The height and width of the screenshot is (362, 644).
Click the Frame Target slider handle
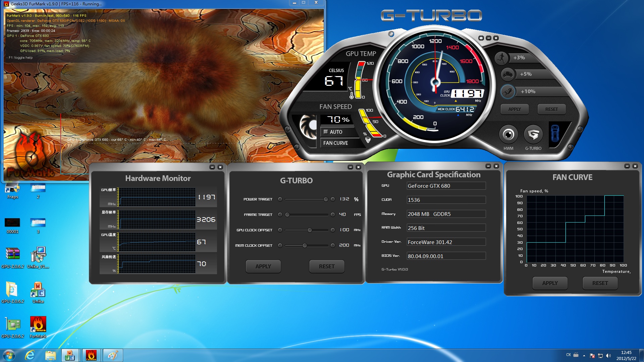click(x=287, y=215)
